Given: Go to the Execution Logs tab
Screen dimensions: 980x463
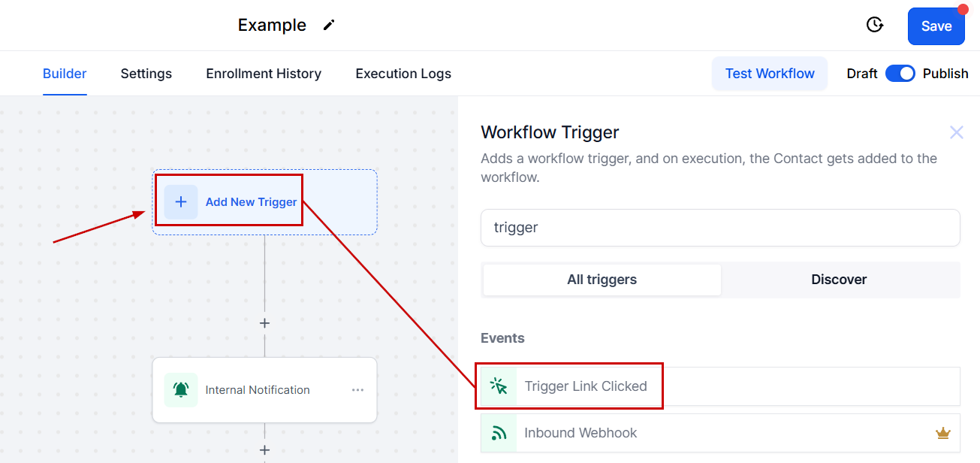Looking at the screenshot, I should point(403,74).
